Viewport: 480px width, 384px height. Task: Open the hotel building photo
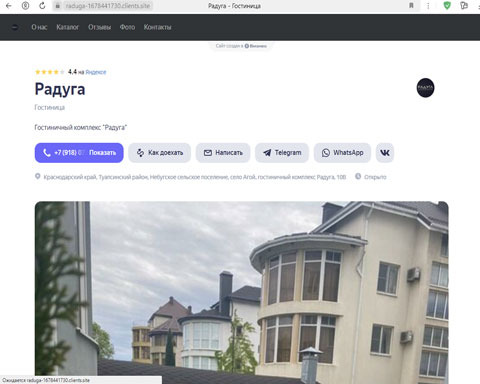(x=242, y=293)
